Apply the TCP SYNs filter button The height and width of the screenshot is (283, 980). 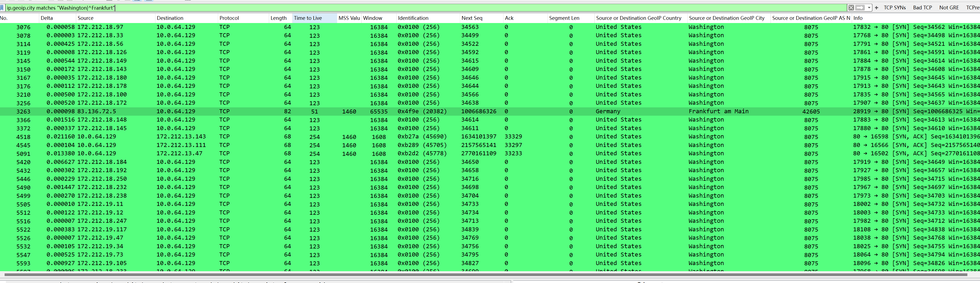point(895,7)
